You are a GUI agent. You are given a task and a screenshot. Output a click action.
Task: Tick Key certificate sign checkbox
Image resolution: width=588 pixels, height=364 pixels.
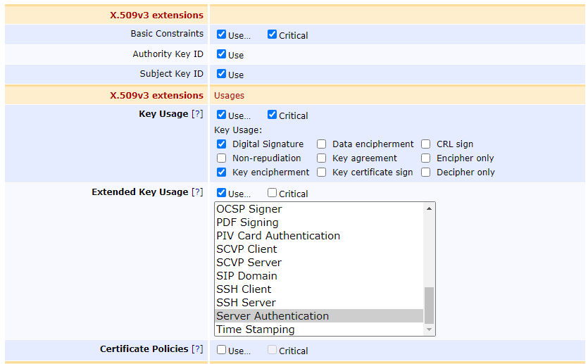(321, 172)
